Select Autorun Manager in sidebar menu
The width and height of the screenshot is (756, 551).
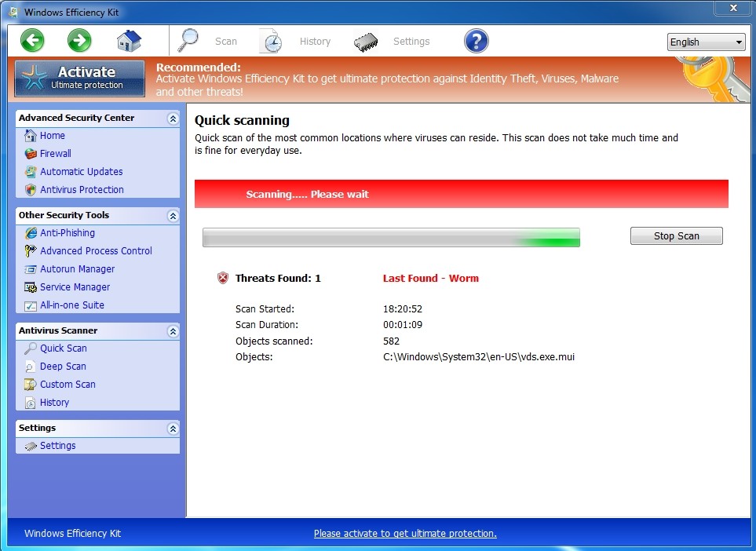click(77, 269)
